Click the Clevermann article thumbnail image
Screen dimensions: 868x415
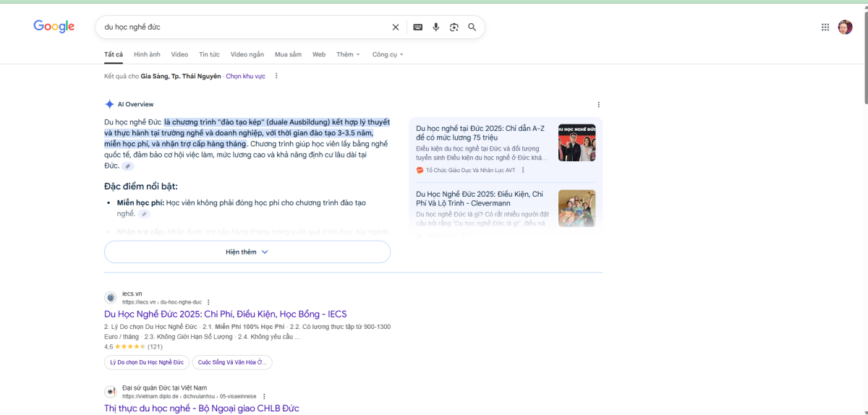pos(576,208)
